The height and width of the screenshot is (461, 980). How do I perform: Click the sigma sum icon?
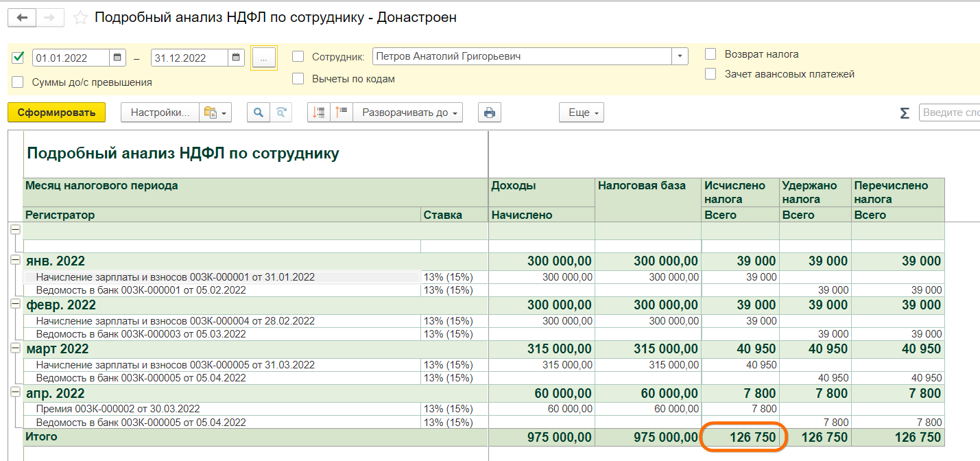[905, 113]
